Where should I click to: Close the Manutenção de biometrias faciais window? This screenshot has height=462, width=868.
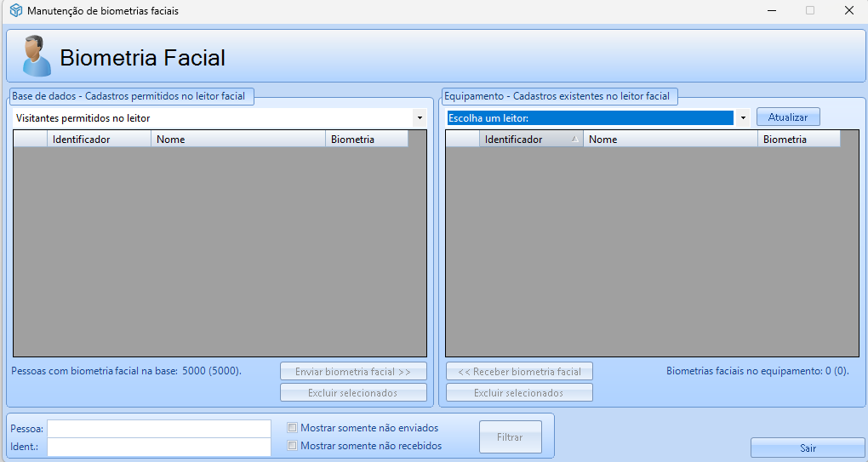point(848,11)
